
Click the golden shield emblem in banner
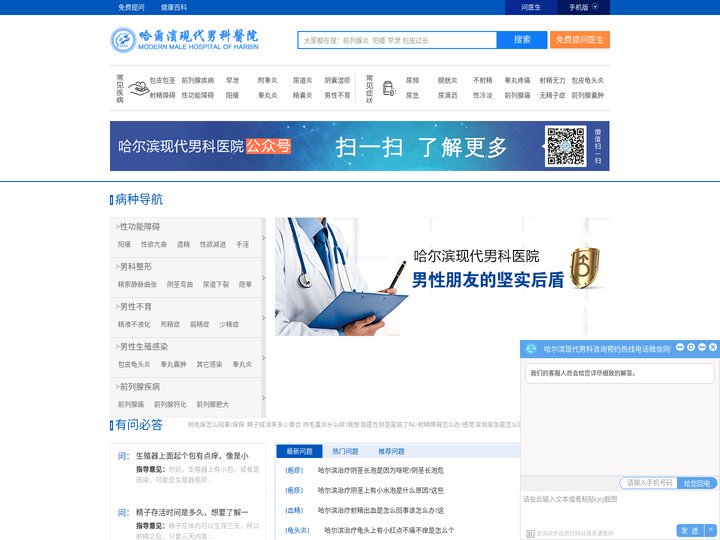tap(585, 269)
